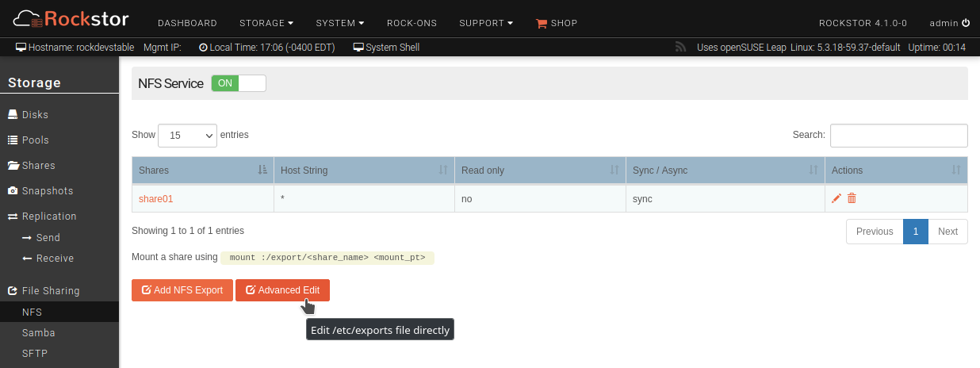Click the File Sharing share icon
Viewport: 980px width, 368px height.
point(13,291)
